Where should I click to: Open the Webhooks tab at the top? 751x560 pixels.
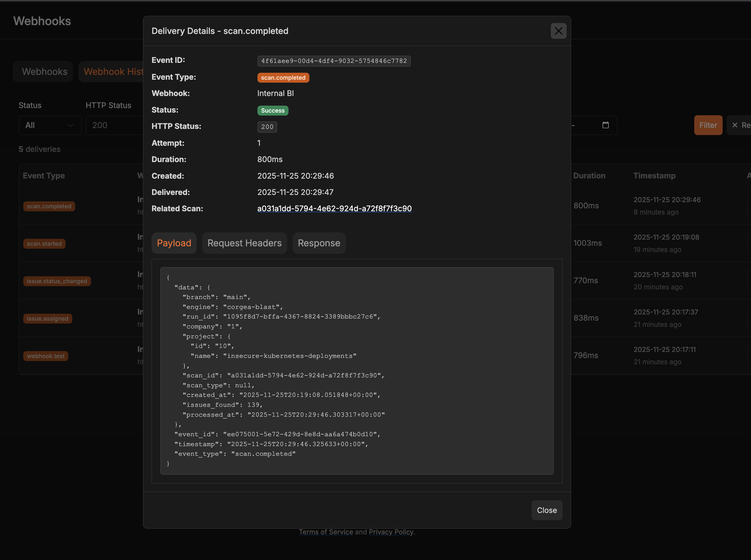point(44,71)
